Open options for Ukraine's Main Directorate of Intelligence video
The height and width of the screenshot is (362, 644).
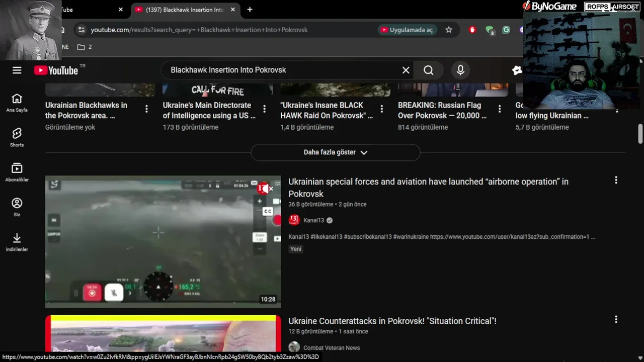coord(264,109)
